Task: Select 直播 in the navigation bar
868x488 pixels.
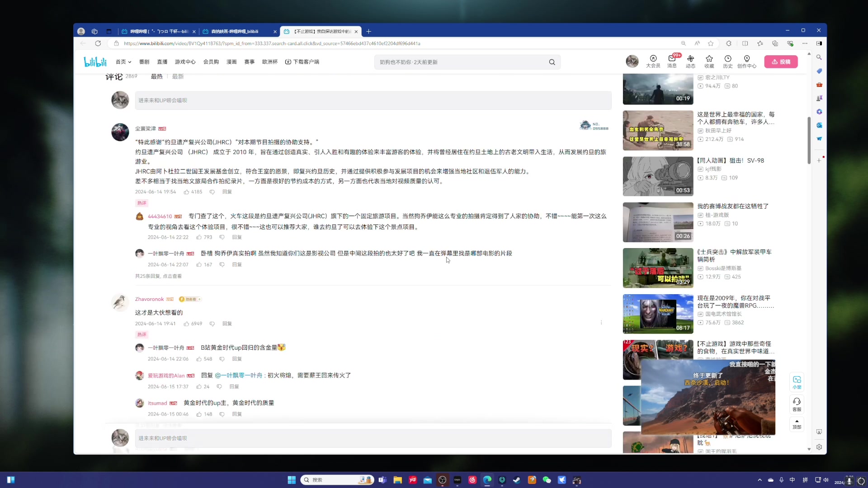Action: (x=162, y=62)
